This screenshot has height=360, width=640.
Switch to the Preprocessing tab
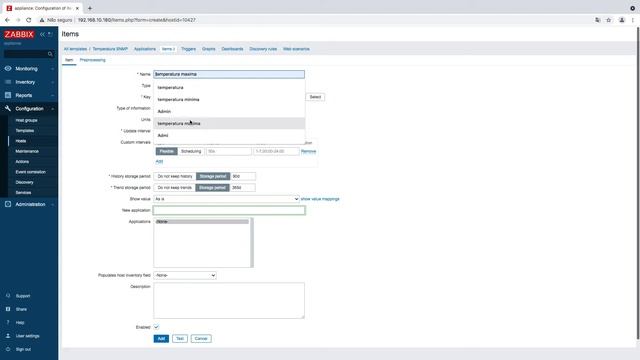(93, 60)
